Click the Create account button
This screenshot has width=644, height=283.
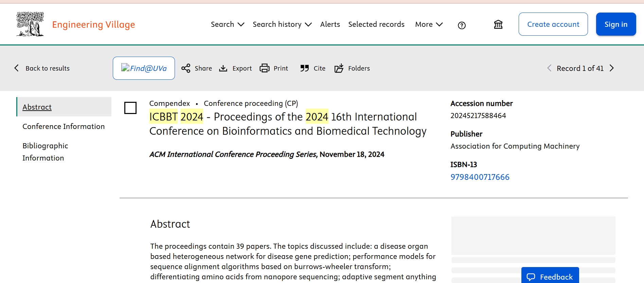pyautogui.click(x=553, y=24)
